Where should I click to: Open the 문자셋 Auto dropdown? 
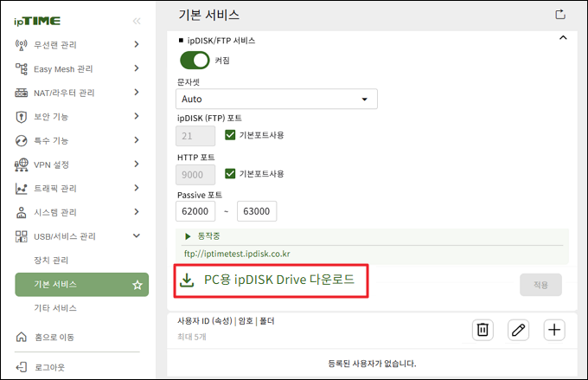coord(277,100)
